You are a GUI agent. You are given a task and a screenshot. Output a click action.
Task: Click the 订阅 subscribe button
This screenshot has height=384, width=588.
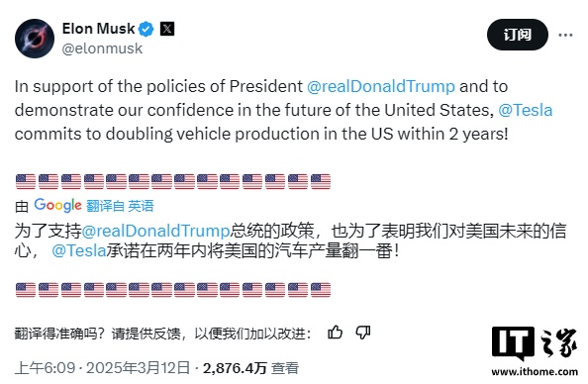point(518,35)
